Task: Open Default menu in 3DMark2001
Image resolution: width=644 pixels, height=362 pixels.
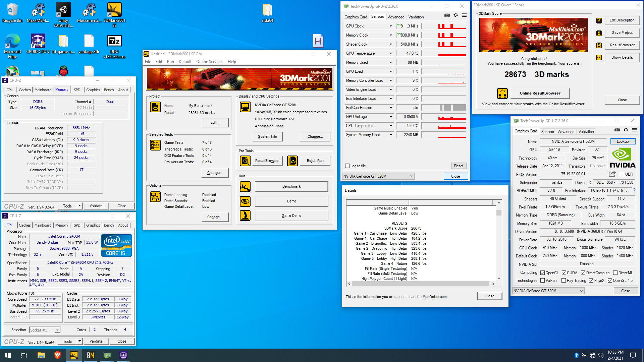Action: tap(185, 62)
